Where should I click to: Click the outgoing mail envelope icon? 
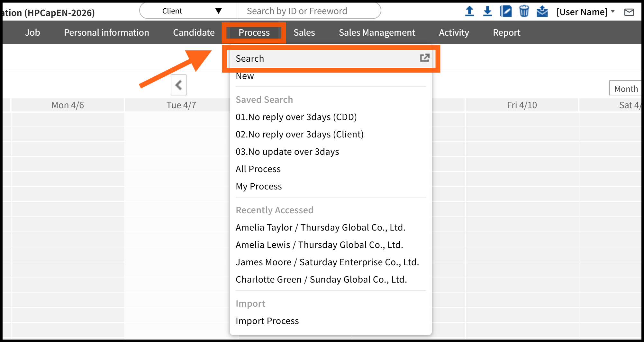tap(542, 12)
